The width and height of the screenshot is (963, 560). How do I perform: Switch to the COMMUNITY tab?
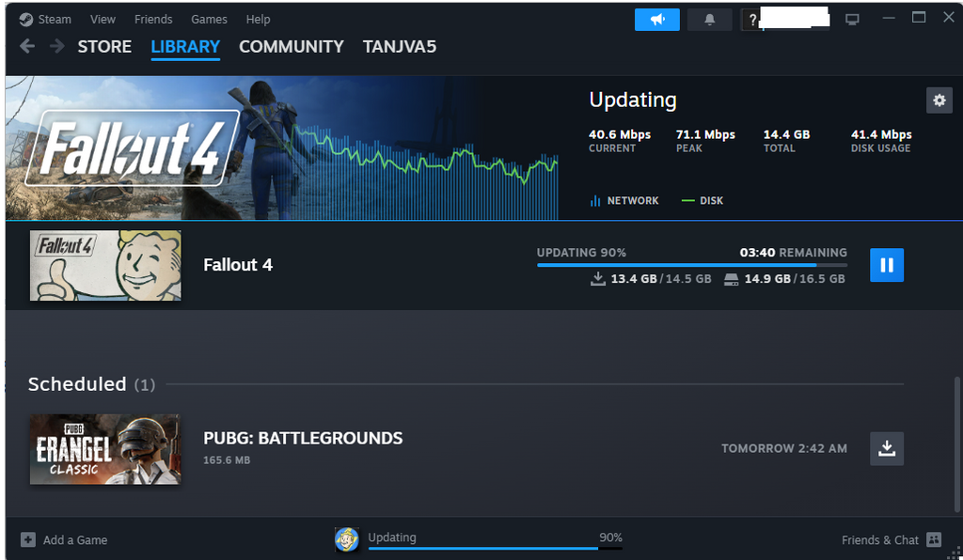(292, 47)
